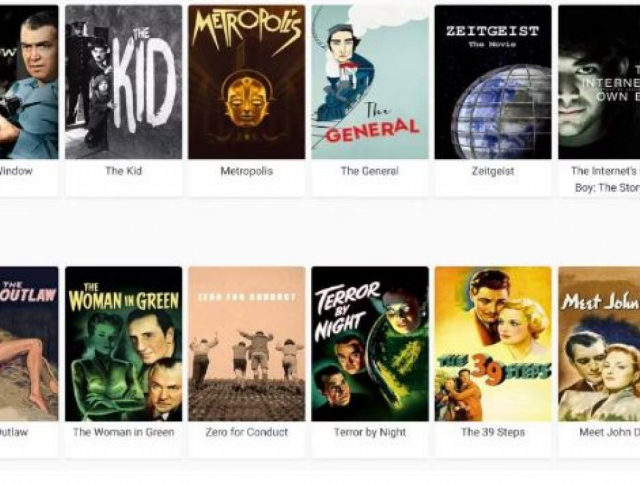
Task: Select The Woman in Green poster
Action: [123, 344]
